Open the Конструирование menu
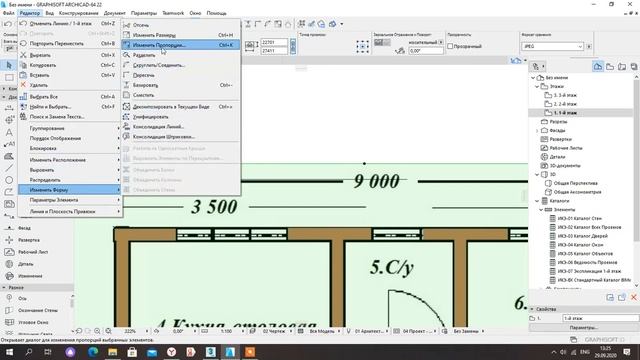The height and width of the screenshot is (360, 640). pos(78,13)
